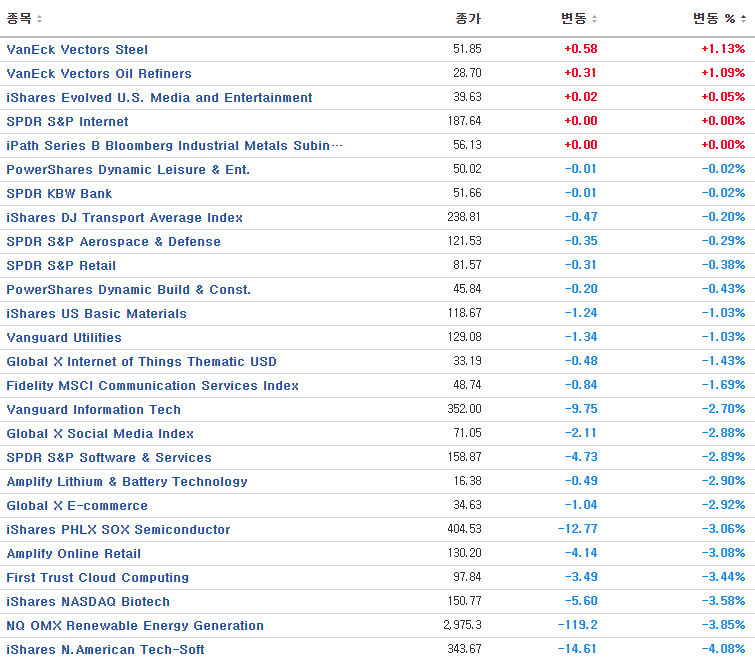Select percent change -0.29%
Image resolution: width=755 pixels, height=660 pixels.
coord(723,241)
